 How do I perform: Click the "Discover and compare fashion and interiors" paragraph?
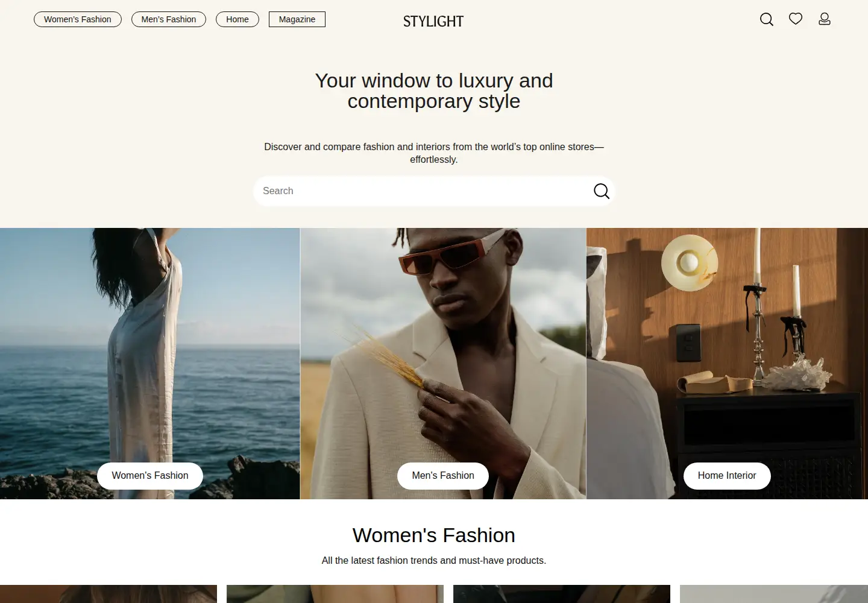[x=434, y=153]
